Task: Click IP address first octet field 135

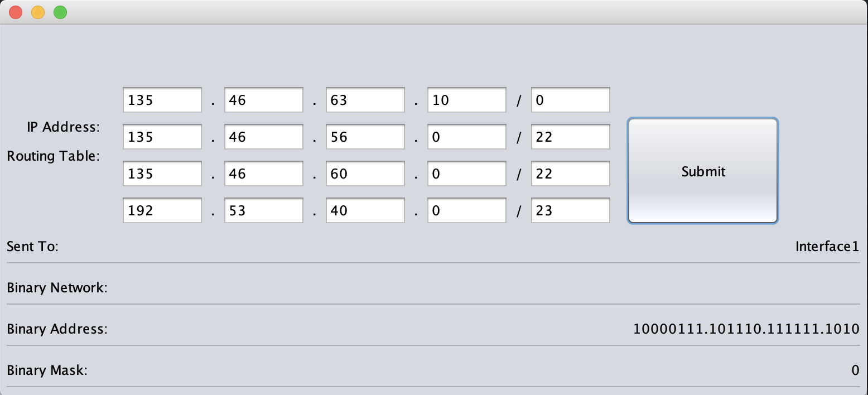Action: point(162,100)
